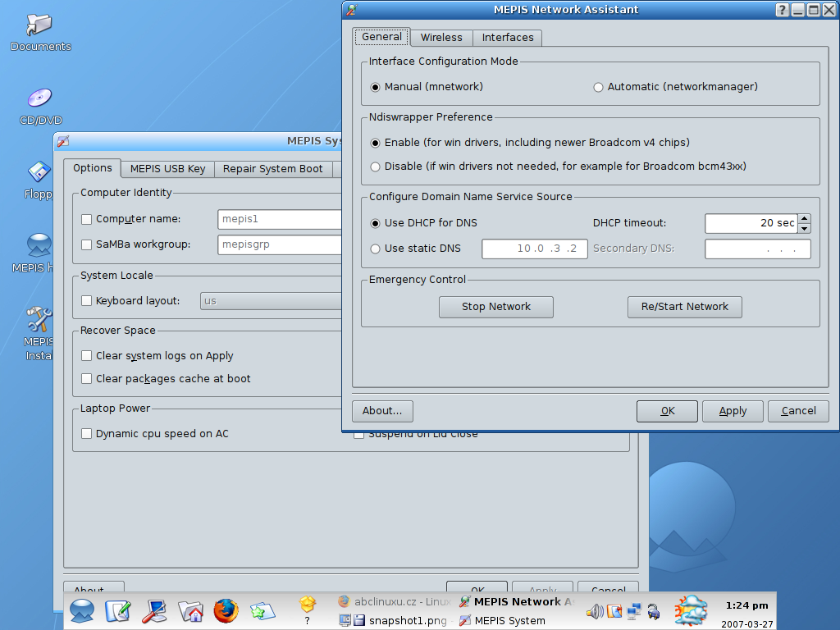Open the Floppy desktop icon
Image resolution: width=840 pixels, height=630 pixels.
pyautogui.click(x=39, y=172)
